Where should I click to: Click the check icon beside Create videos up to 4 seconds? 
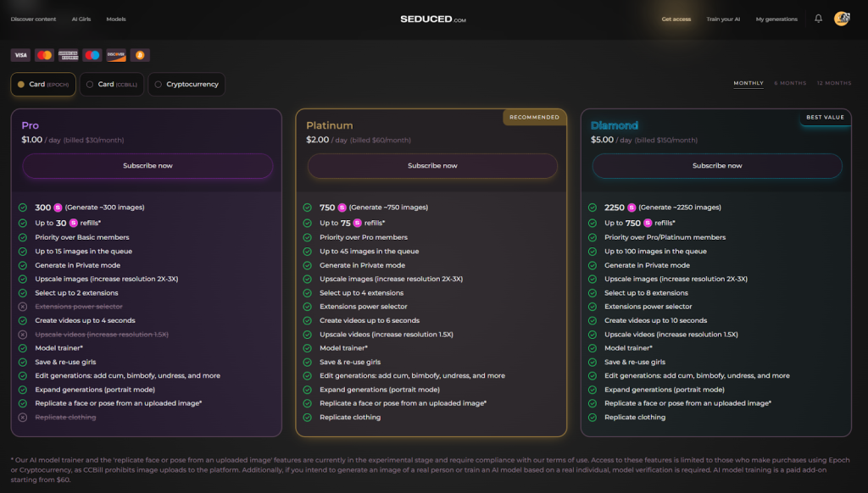pyautogui.click(x=23, y=320)
